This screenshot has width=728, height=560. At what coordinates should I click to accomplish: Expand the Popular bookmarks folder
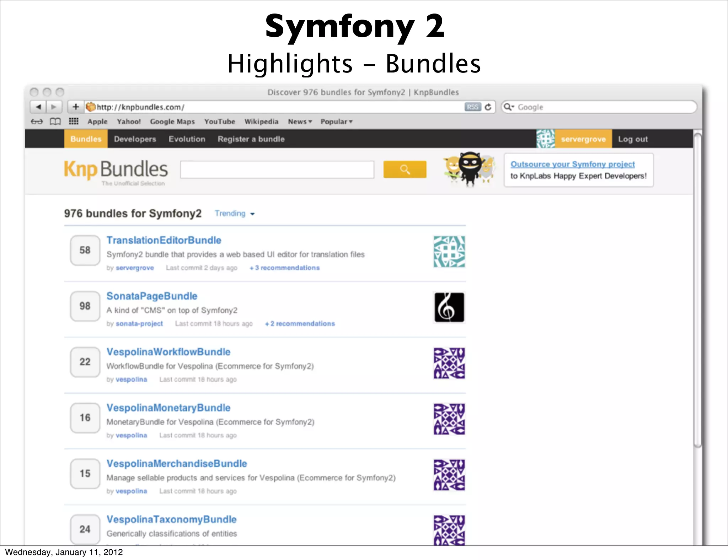point(336,122)
